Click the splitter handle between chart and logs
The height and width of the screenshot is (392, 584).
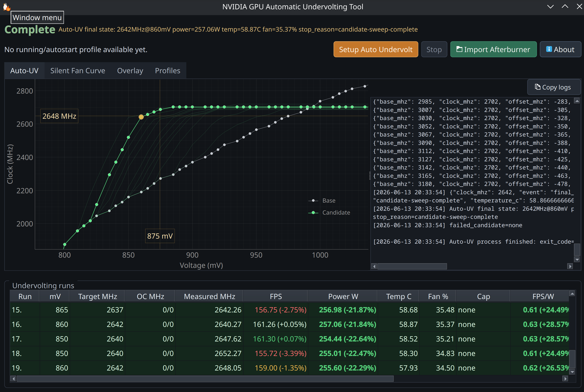[370, 176]
